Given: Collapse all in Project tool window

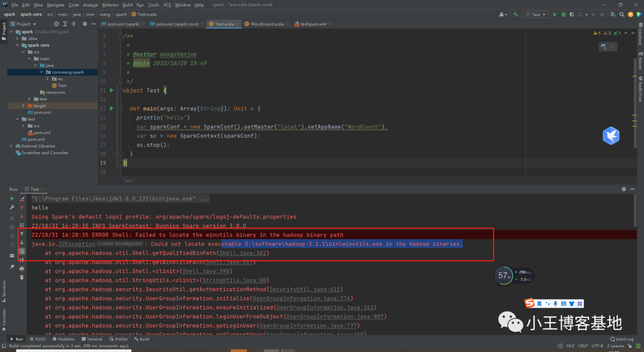Looking at the screenshot, I should pyautogui.click(x=73, y=24).
